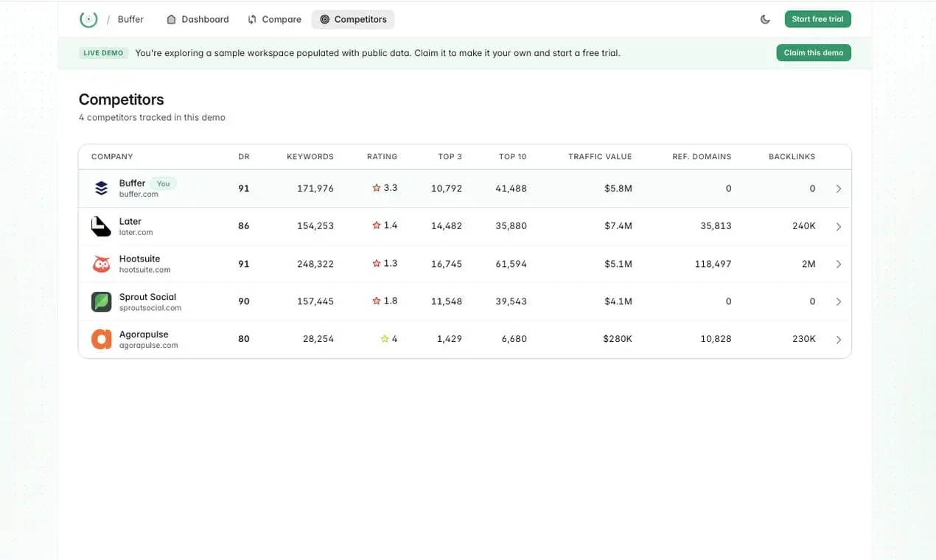This screenshot has height=560, width=936.
Task: Click the Sprout Social company name
Action: point(147,297)
